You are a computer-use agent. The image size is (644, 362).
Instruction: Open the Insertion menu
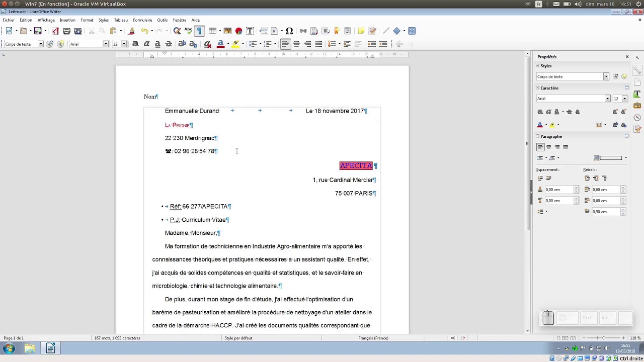[x=67, y=20]
